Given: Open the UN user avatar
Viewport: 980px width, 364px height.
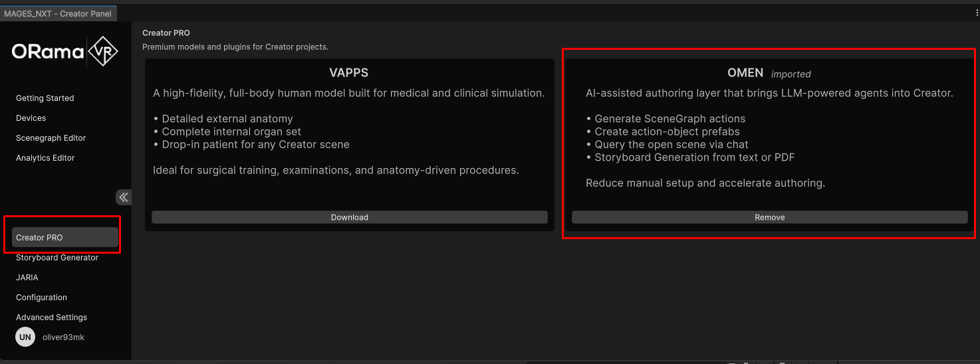Looking at the screenshot, I should coord(25,337).
